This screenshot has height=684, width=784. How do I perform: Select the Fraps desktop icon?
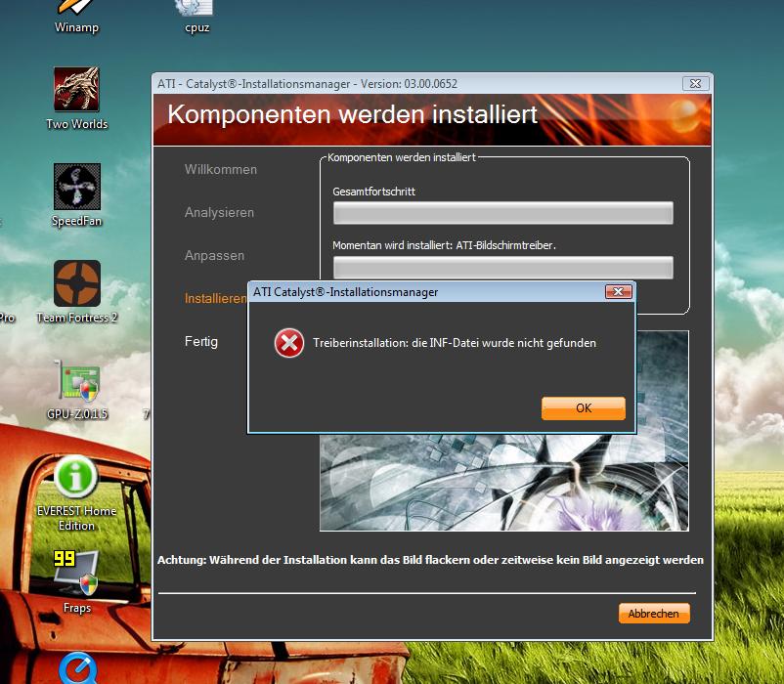(76, 582)
